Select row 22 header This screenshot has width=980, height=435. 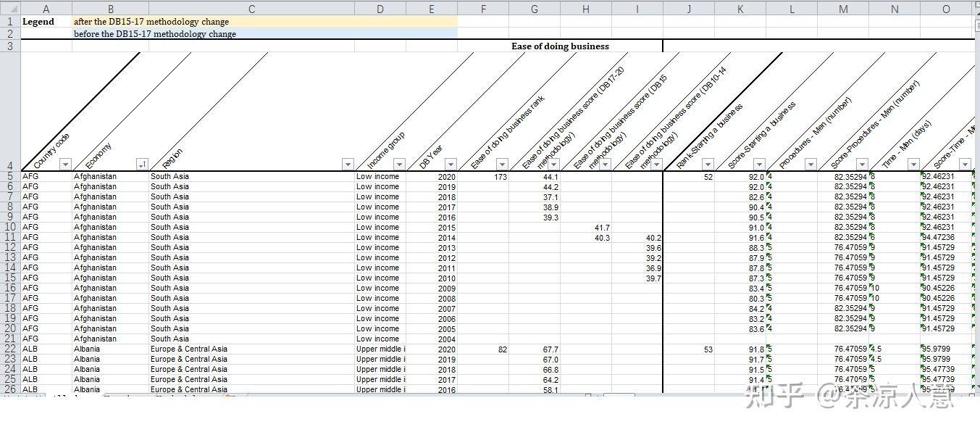10,349
